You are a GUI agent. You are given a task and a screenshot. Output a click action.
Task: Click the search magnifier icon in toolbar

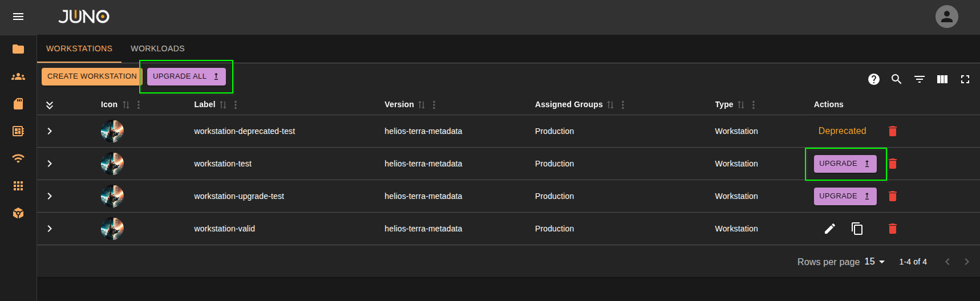(896, 79)
